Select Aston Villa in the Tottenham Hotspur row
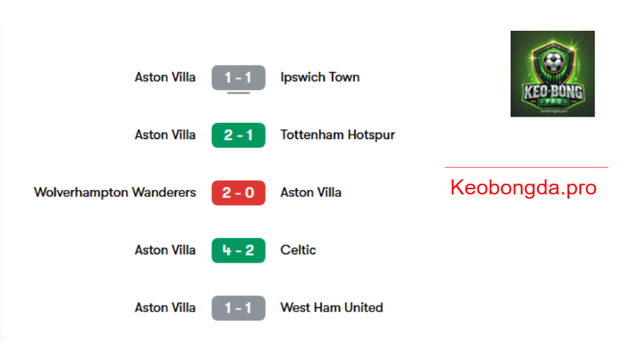644x359 pixels. coord(165,135)
